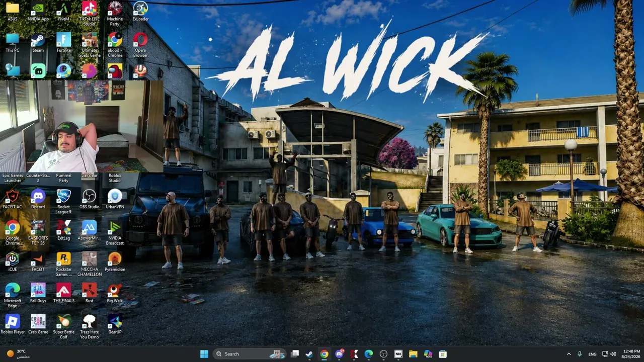644x362 pixels.
Task: Select the TikTok LIVE Studio shortcut
Action: point(89,14)
